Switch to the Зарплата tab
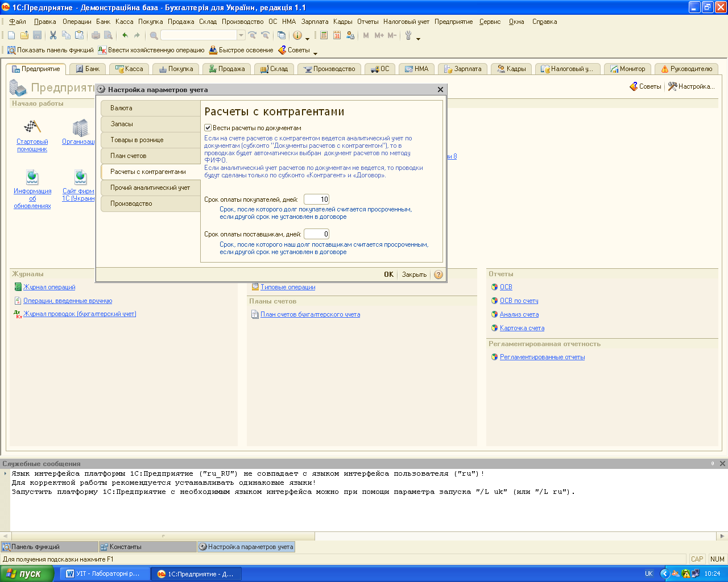 462,69
